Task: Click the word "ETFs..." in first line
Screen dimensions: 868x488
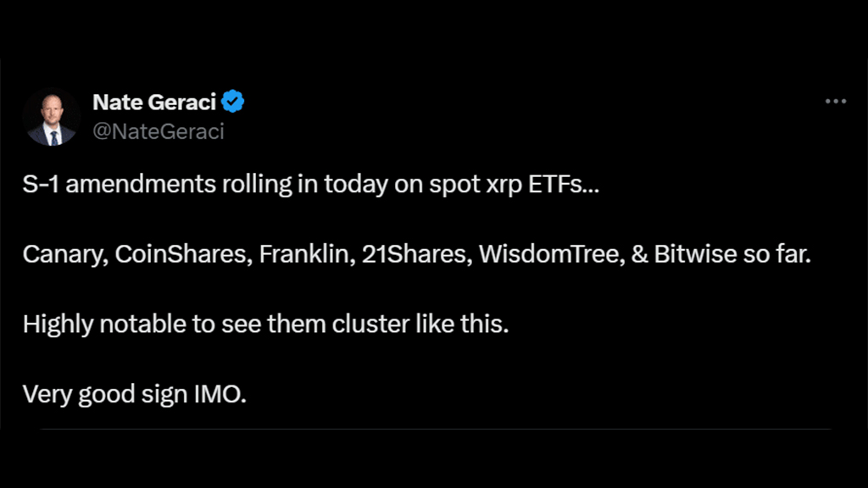Action: pos(563,184)
